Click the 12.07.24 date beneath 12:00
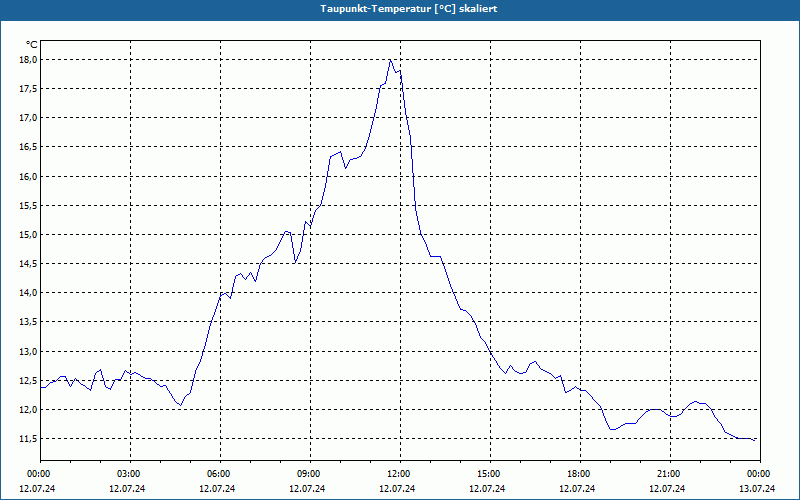The height and width of the screenshot is (500, 800). tap(397, 489)
